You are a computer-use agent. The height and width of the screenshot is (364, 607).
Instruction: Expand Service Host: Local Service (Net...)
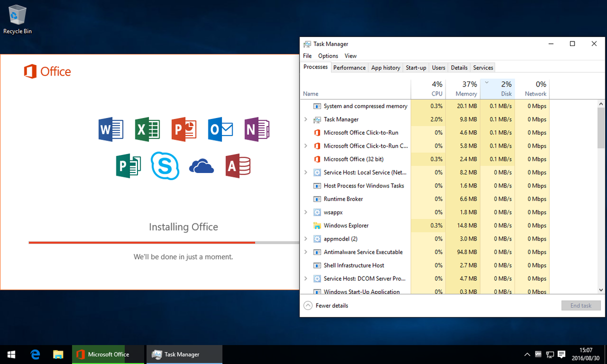[306, 172]
